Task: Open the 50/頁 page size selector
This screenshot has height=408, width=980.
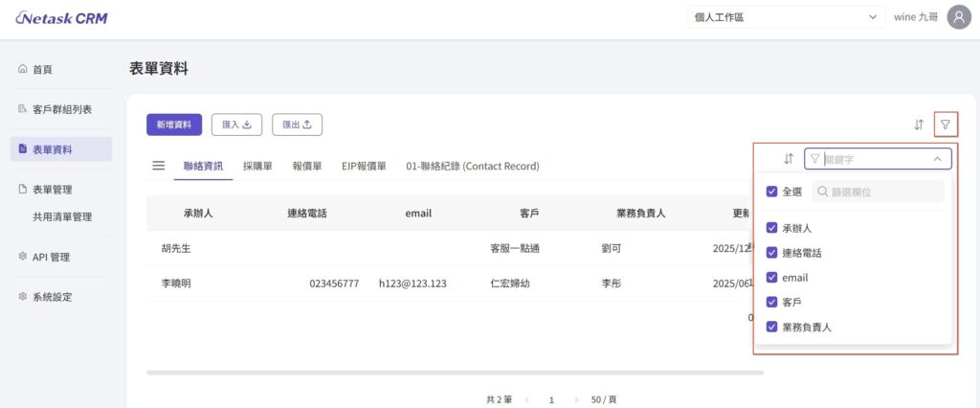Action: point(603,398)
